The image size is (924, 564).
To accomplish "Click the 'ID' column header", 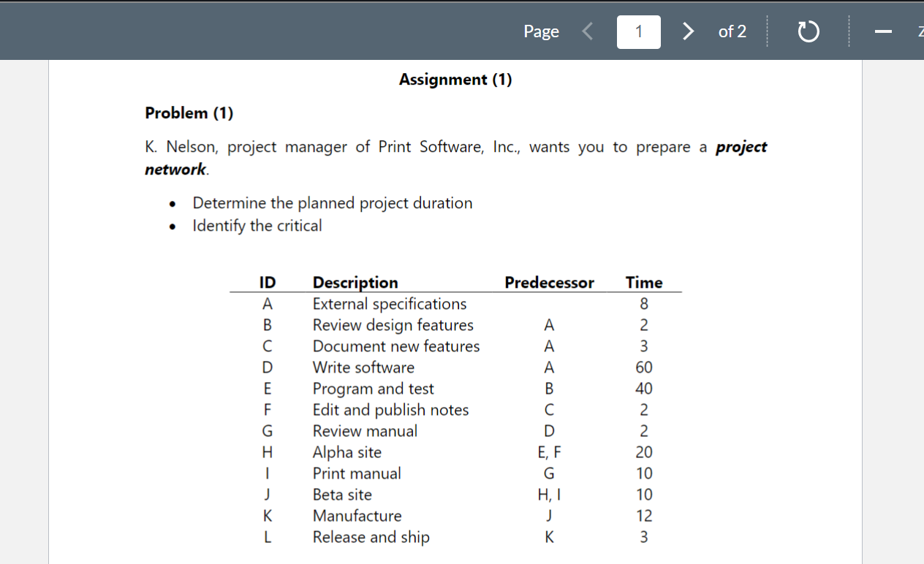I will coord(267,282).
